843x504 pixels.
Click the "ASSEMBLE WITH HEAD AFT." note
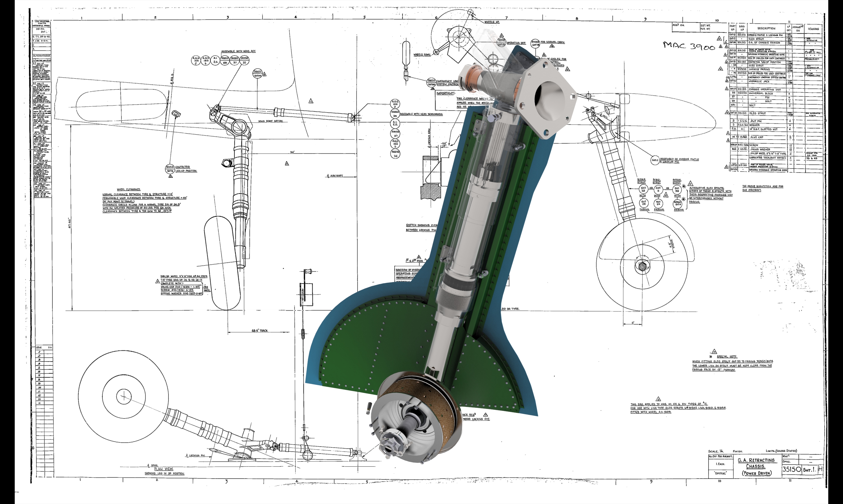pyautogui.click(x=238, y=51)
